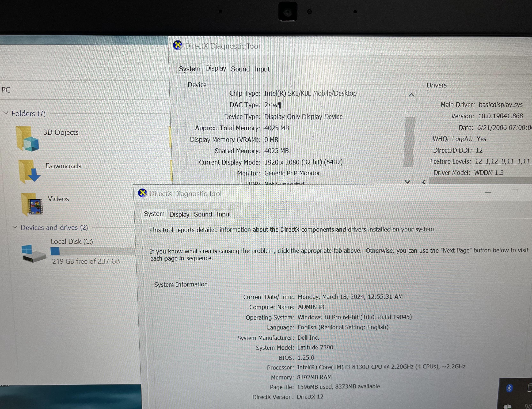
Task: Click the Bluetooth tray icon
Action: point(509,388)
